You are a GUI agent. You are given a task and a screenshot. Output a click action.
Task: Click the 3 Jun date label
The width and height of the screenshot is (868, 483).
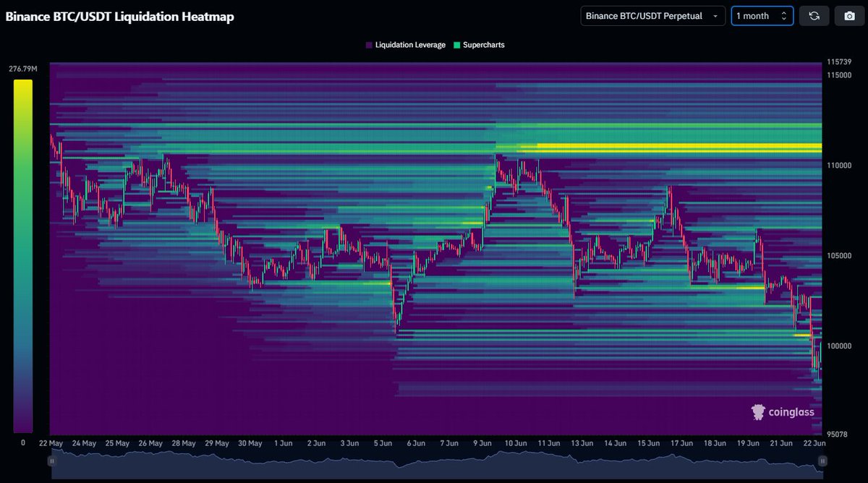pos(350,443)
